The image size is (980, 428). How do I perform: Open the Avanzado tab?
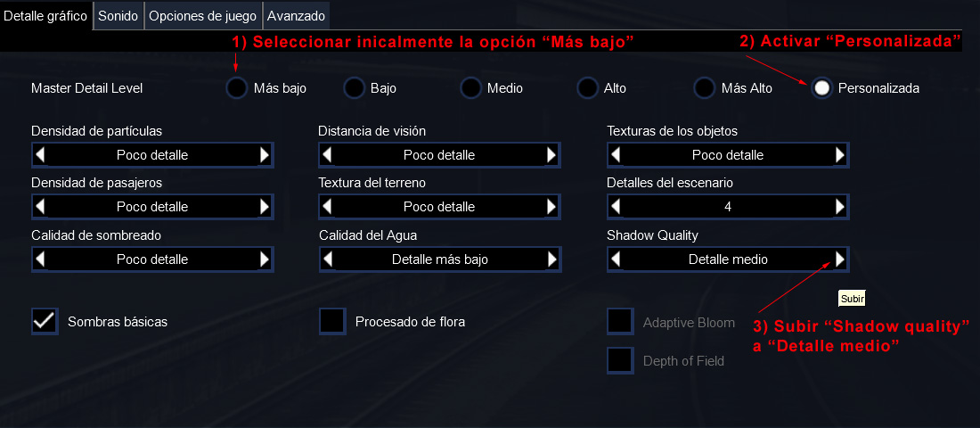[x=297, y=16]
